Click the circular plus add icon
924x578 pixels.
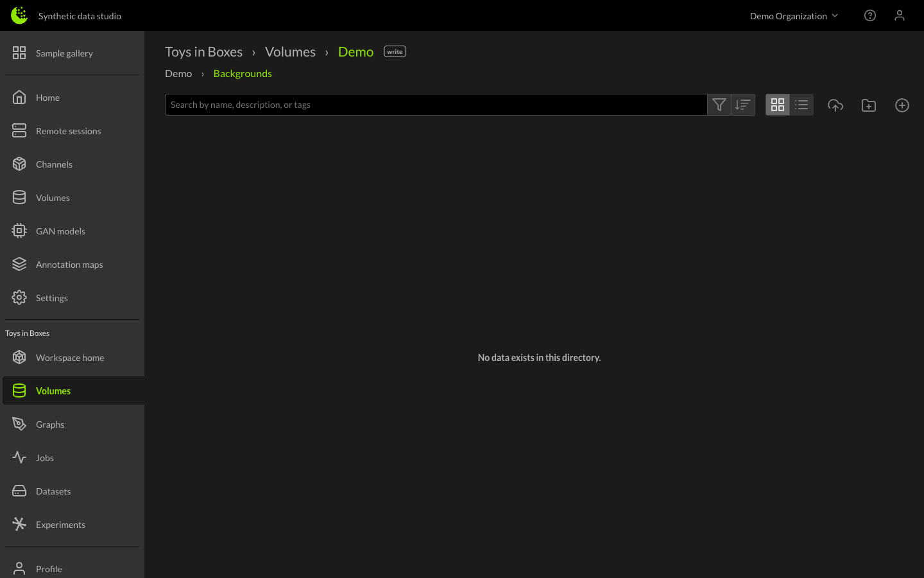point(902,105)
